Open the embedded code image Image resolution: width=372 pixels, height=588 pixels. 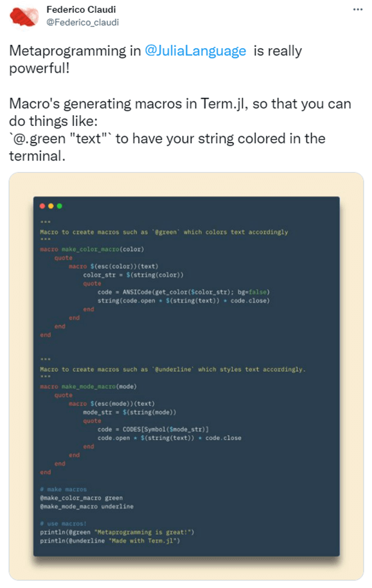click(186, 376)
